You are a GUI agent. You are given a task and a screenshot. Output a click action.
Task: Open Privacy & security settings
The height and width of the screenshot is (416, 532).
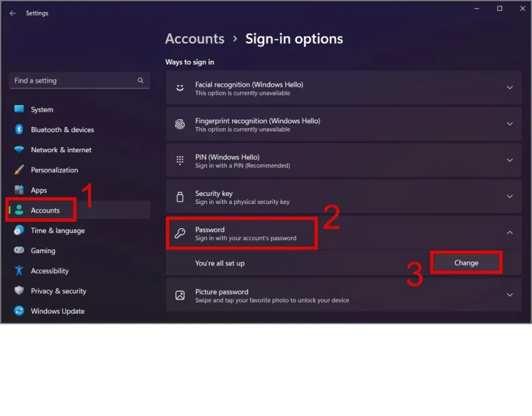[x=79, y=291]
